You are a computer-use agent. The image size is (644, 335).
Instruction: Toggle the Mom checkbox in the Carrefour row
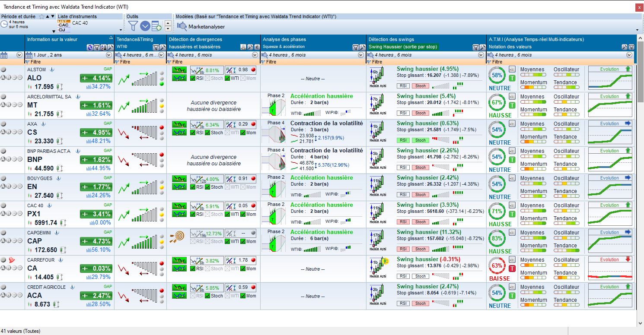pos(243,269)
